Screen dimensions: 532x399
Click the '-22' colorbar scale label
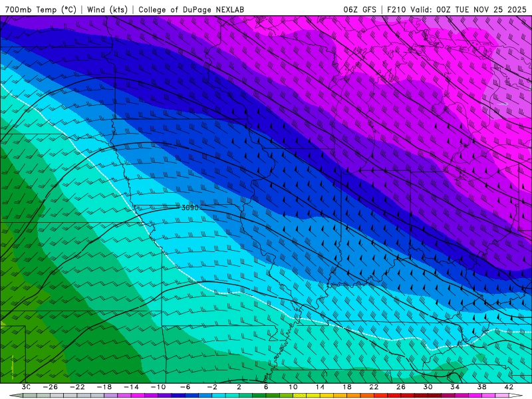[77, 387]
